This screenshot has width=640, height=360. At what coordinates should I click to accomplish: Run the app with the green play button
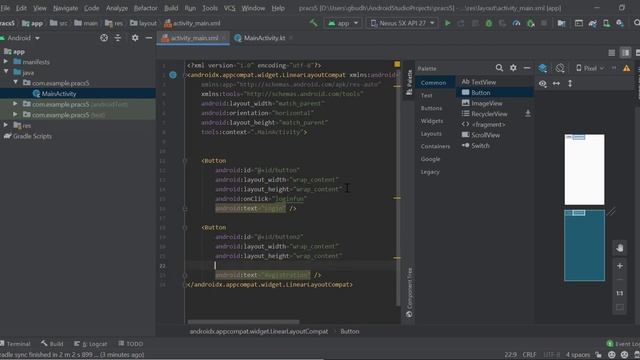[448, 23]
